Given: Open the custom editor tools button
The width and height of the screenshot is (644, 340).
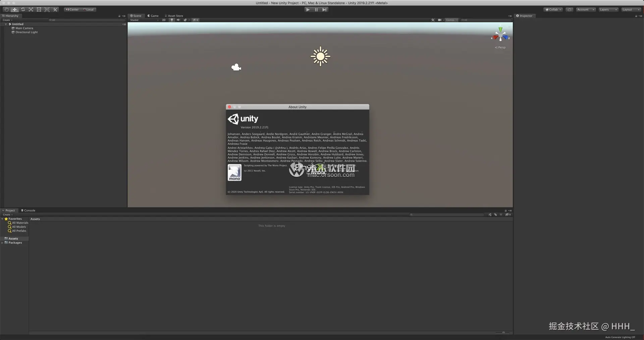Looking at the screenshot, I should pyautogui.click(x=55, y=10).
